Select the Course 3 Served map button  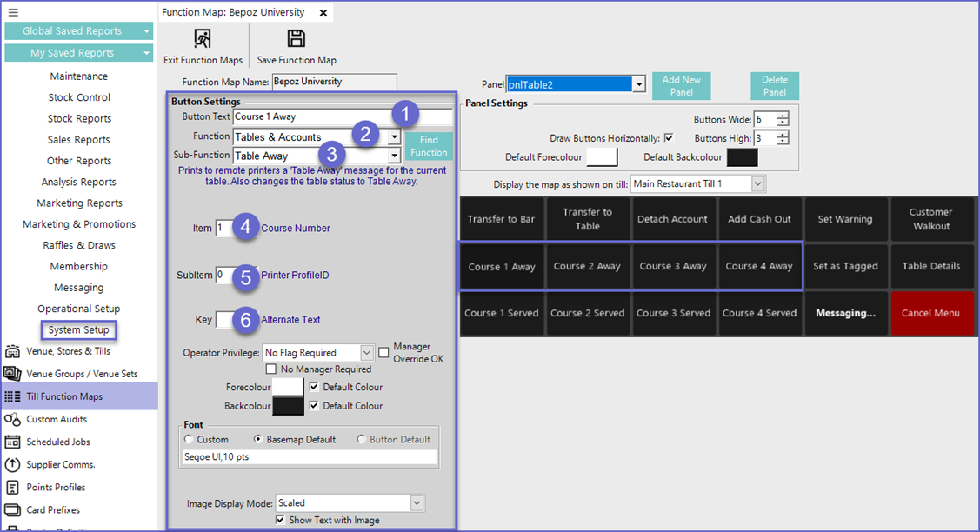673,313
